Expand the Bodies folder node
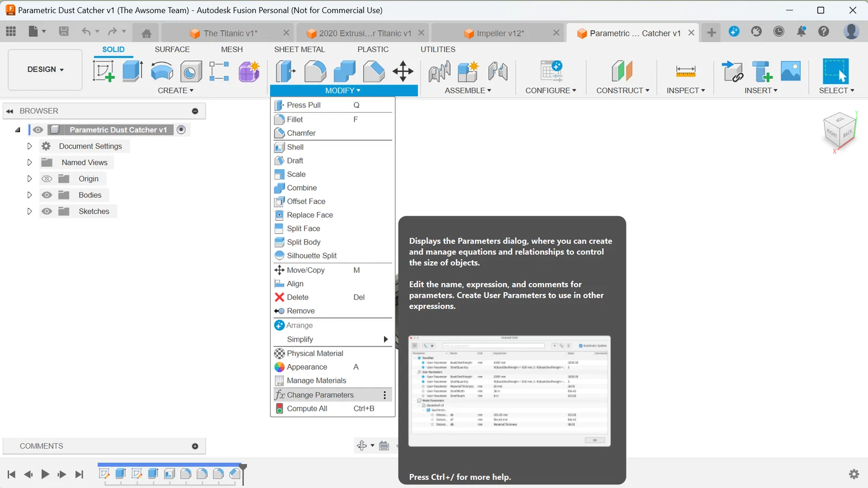Image resolution: width=868 pixels, height=488 pixels. coord(30,195)
